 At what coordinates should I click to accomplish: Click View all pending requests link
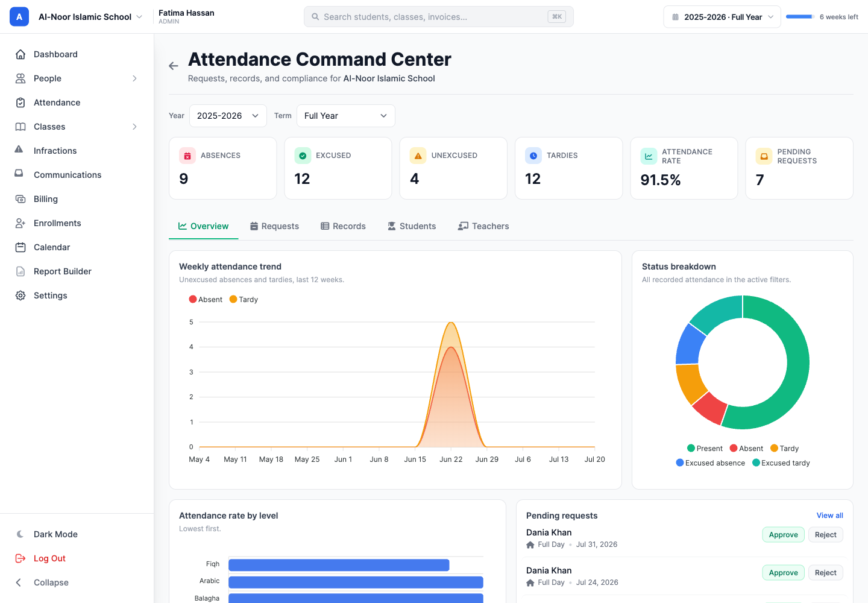(x=829, y=516)
